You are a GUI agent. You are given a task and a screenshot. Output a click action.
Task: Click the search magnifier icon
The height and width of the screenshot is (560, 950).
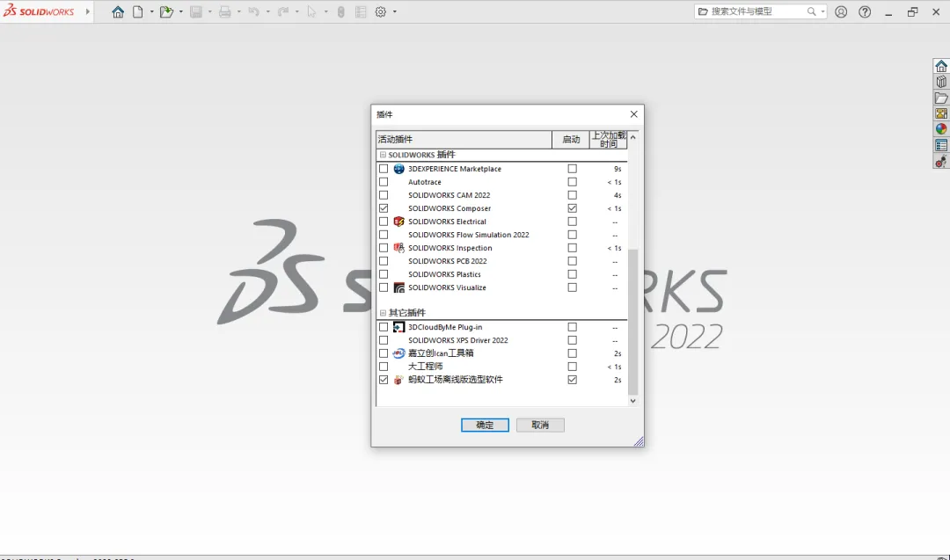tap(811, 11)
